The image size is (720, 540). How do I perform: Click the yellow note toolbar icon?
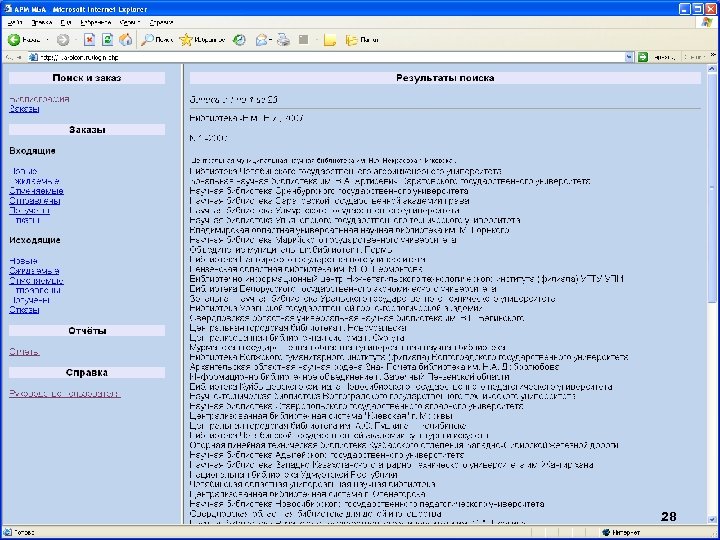[x=329, y=40]
